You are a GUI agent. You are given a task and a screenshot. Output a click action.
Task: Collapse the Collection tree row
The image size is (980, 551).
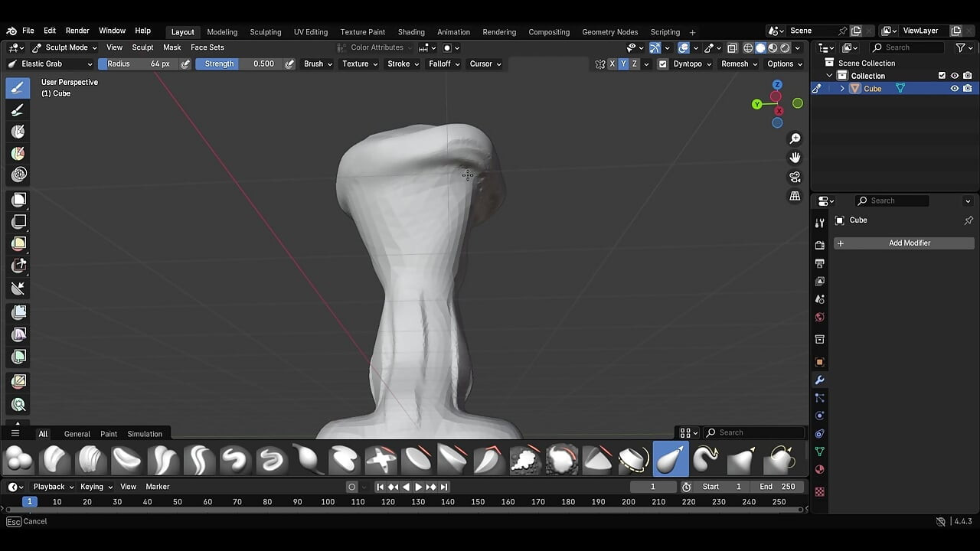pyautogui.click(x=829, y=76)
